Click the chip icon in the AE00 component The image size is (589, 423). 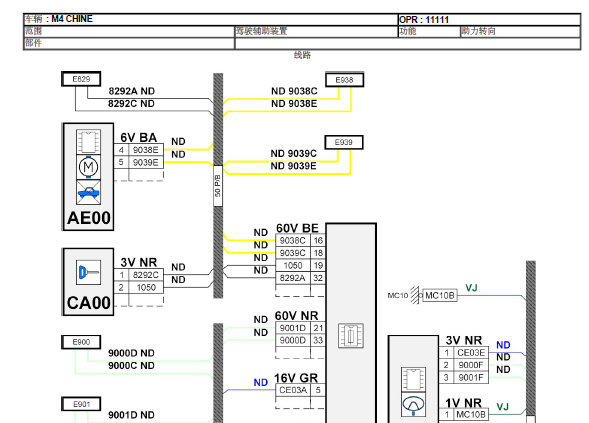click(88, 142)
